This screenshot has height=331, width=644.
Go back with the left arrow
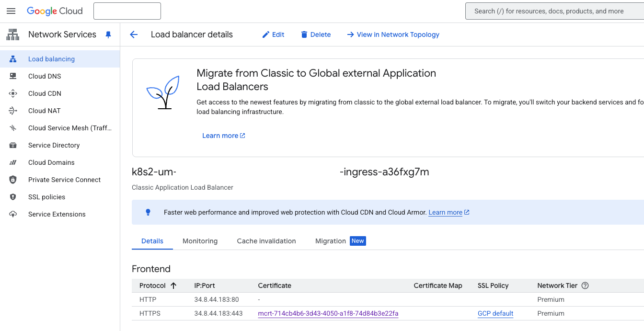(134, 34)
